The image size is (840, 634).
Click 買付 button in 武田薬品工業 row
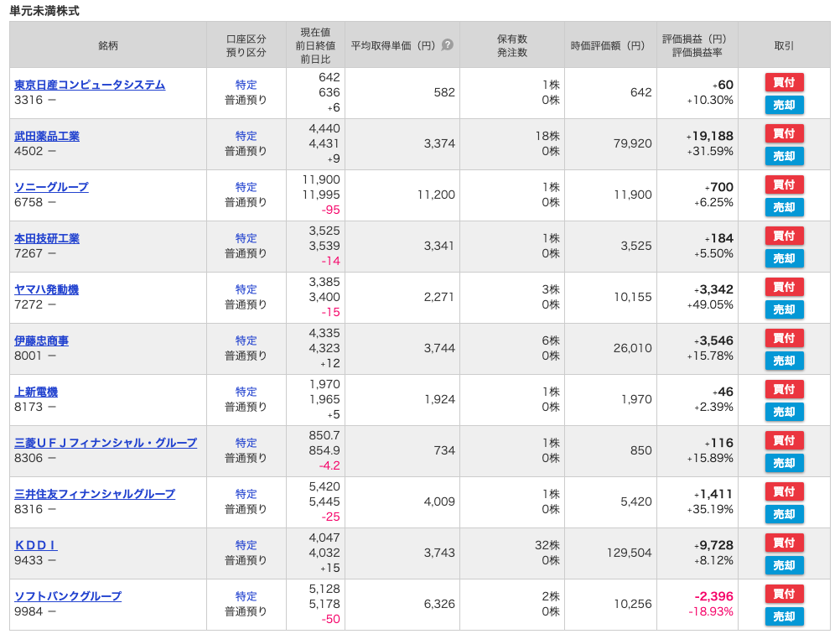[x=784, y=133]
